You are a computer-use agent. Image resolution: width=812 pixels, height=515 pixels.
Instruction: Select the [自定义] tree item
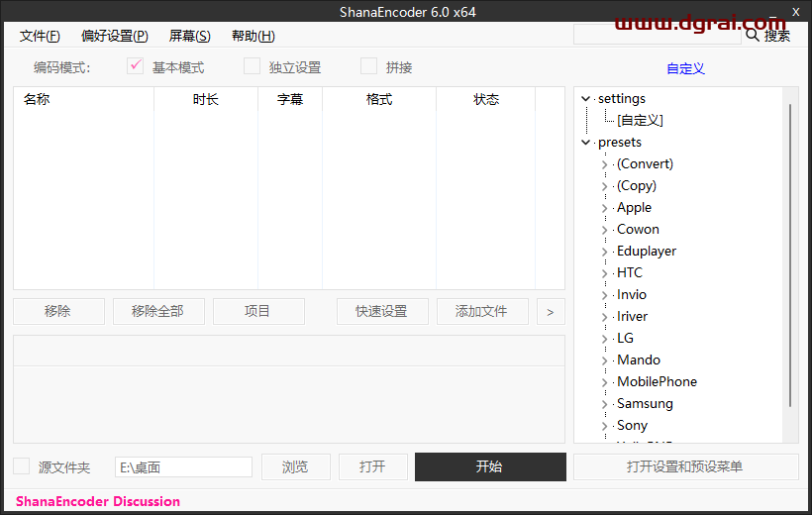[640, 120]
